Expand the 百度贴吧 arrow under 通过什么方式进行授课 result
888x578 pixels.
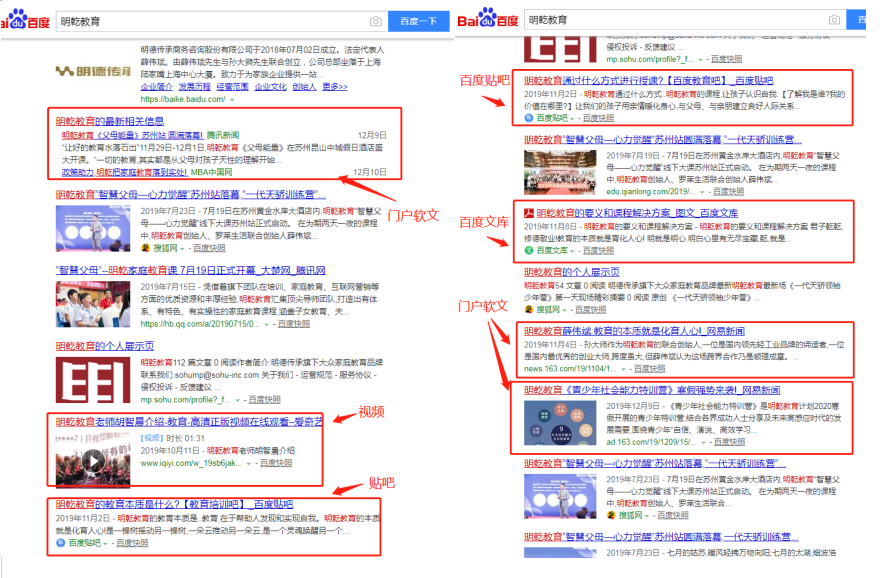point(572,118)
